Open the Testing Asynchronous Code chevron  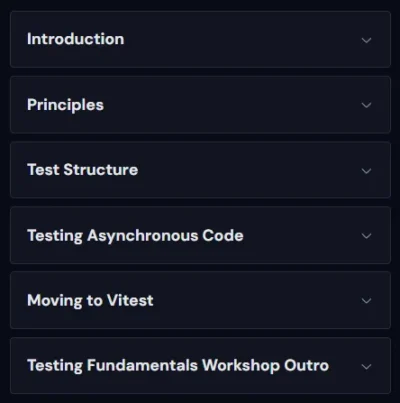[x=366, y=236]
